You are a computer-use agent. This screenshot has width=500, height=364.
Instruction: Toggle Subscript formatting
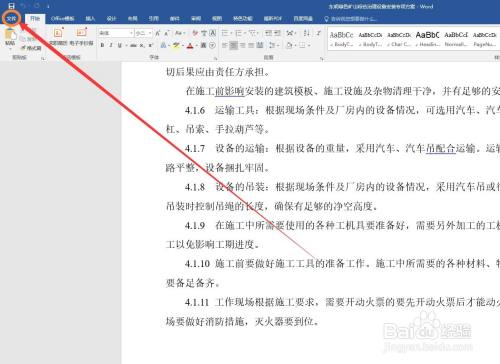coord(142,45)
